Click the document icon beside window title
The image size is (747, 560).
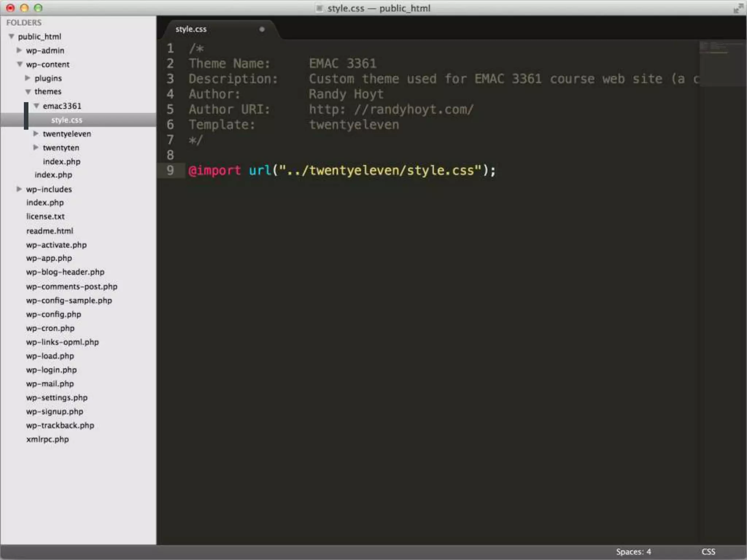320,8
